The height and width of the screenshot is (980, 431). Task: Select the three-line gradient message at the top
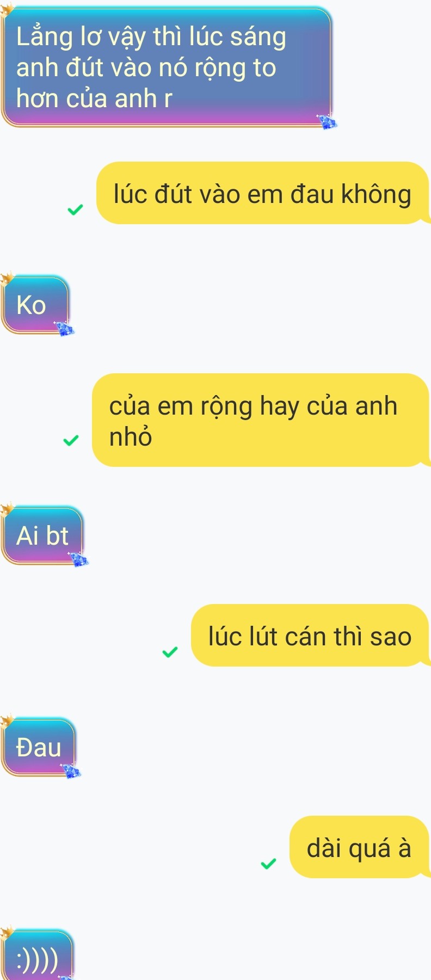click(167, 67)
